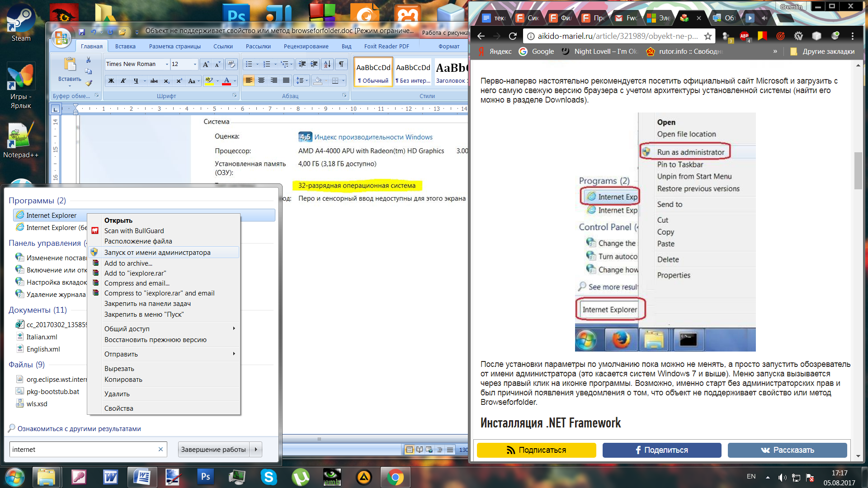868x488 pixels.
Task: Toggle bold Ж formatting
Action: point(111,81)
